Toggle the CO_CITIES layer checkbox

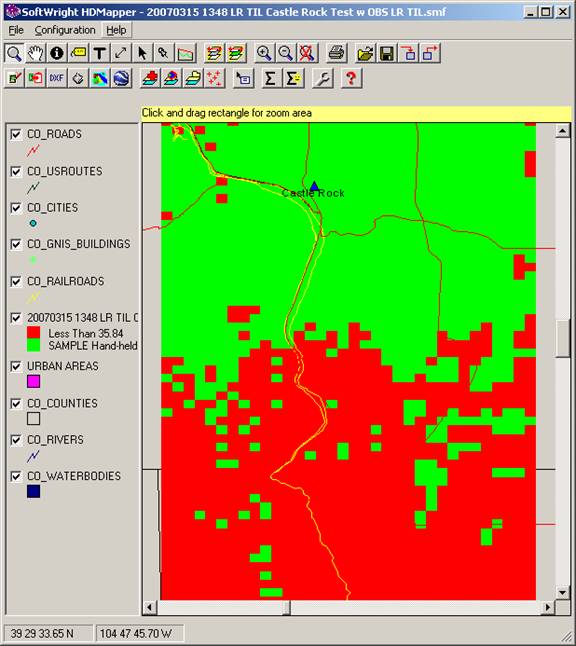16,208
